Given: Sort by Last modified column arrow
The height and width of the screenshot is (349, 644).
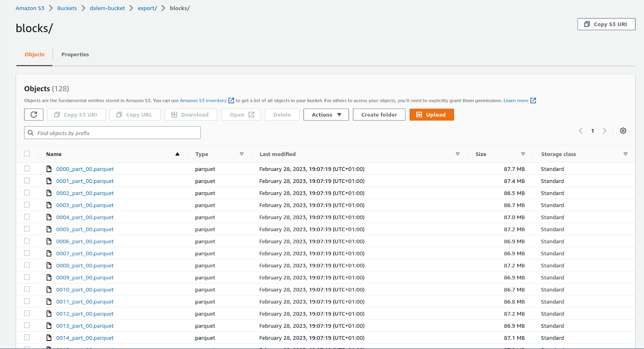Looking at the screenshot, I should pyautogui.click(x=458, y=154).
